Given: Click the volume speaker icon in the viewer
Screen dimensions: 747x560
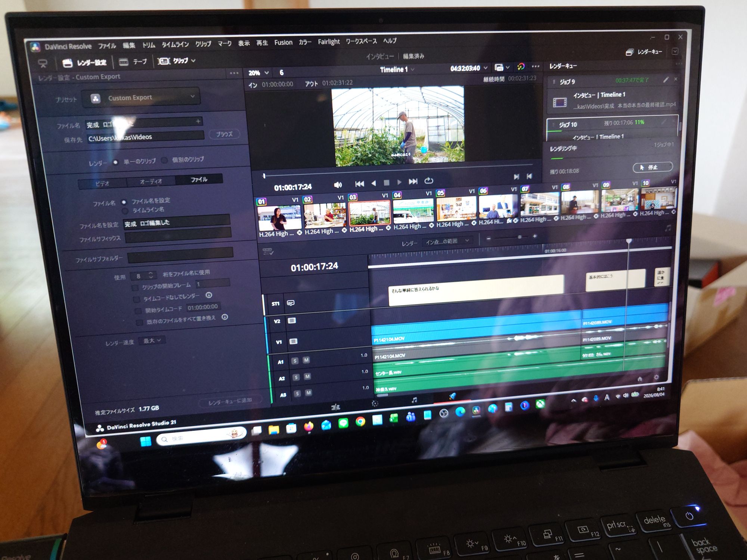Looking at the screenshot, I should pyautogui.click(x=338, y=185).
